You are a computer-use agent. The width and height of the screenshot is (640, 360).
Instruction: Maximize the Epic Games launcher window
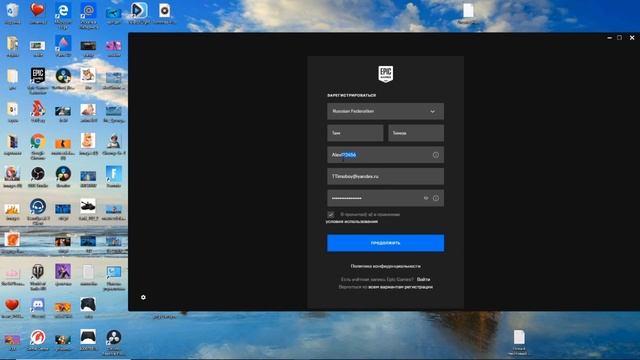coord(620,38)
